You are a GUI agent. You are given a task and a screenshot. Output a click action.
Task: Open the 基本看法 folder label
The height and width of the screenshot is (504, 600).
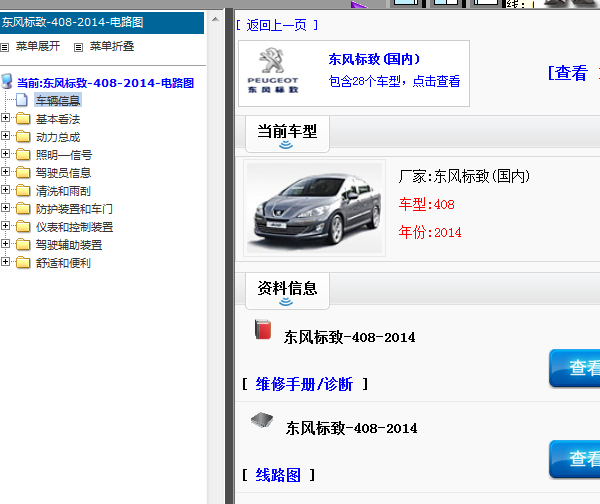click(x=58, y=119)
